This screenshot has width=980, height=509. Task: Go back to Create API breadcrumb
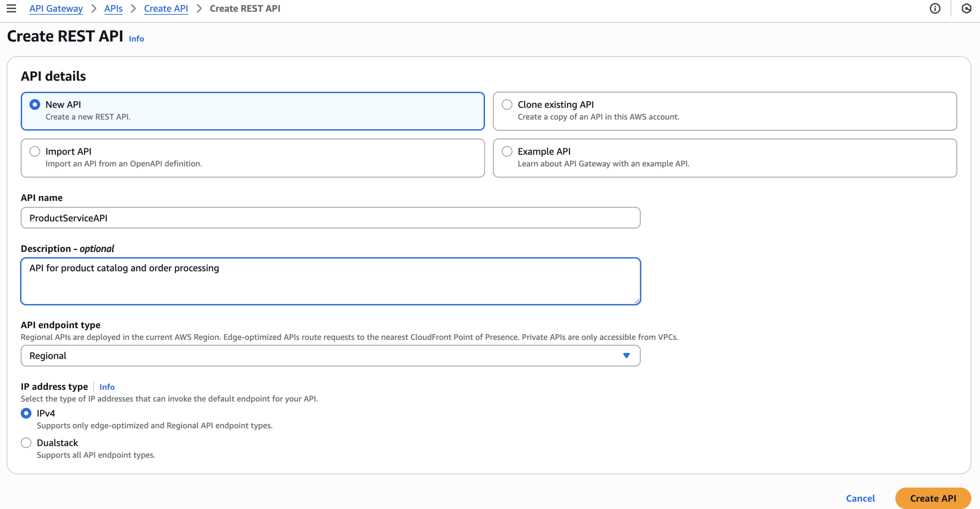click(166, 9)
